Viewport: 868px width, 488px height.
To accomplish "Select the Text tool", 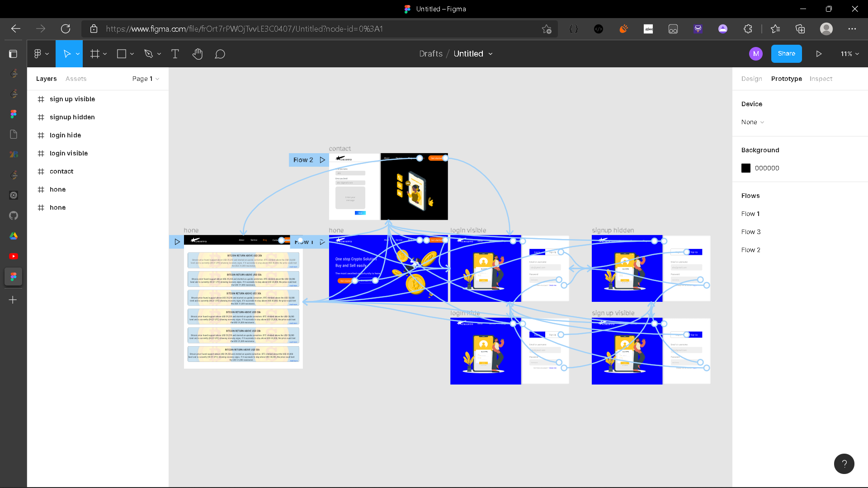I will [x=175, y=54].
